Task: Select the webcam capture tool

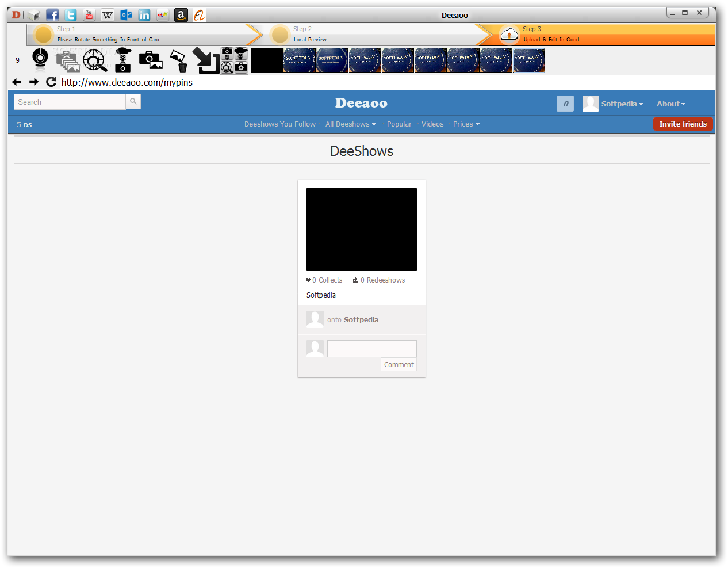Action: coord(40,59)
